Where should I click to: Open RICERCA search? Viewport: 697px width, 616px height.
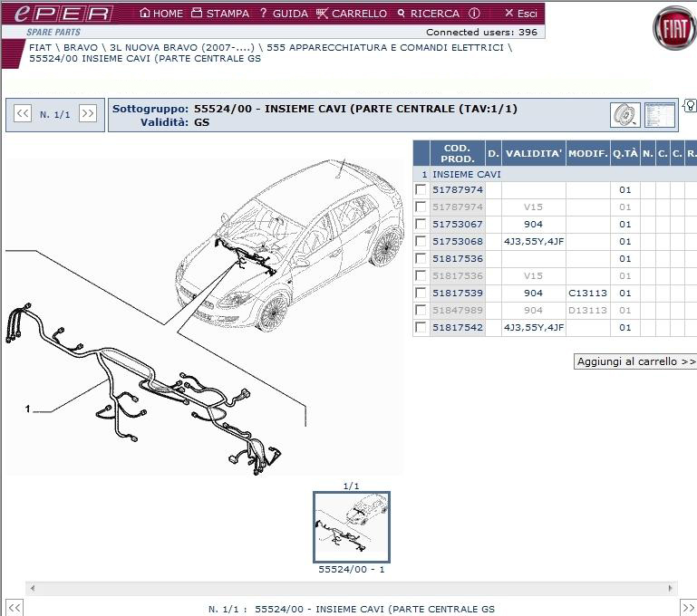tap(428, 14)
